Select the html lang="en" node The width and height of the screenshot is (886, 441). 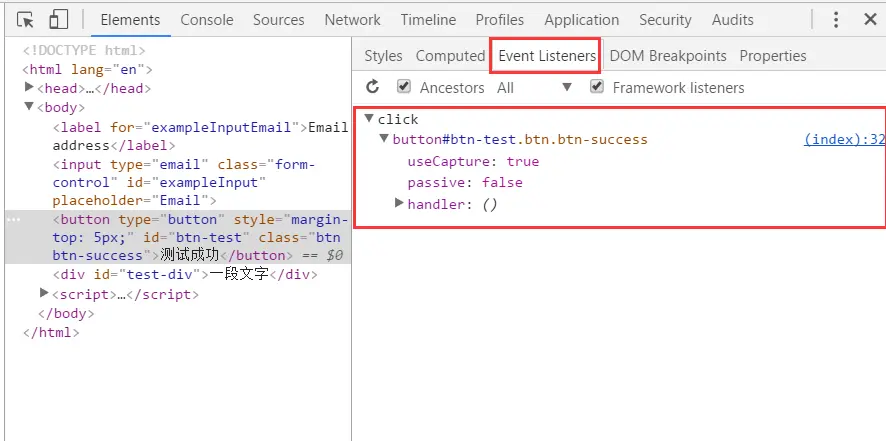(88, 70)
